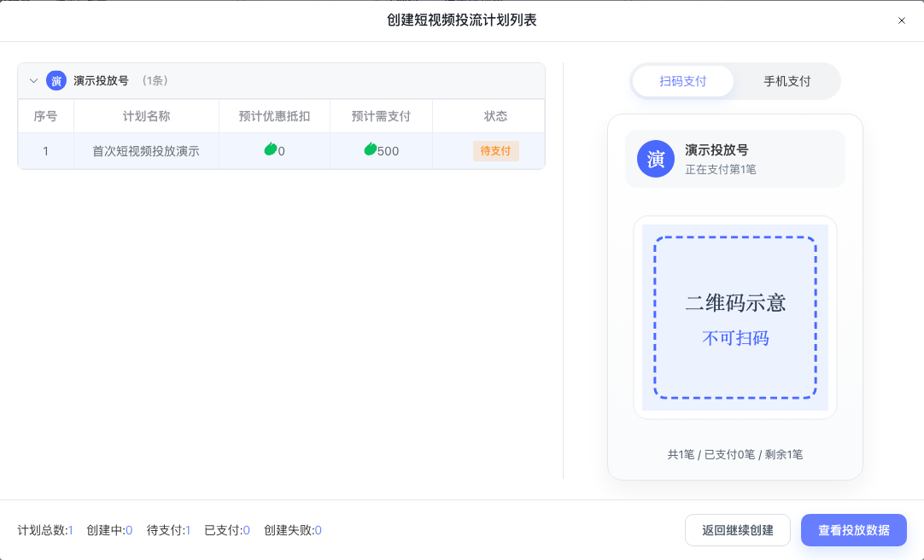Click the 查看投放数据 button

pyautogui.click(x=853, y=530)
